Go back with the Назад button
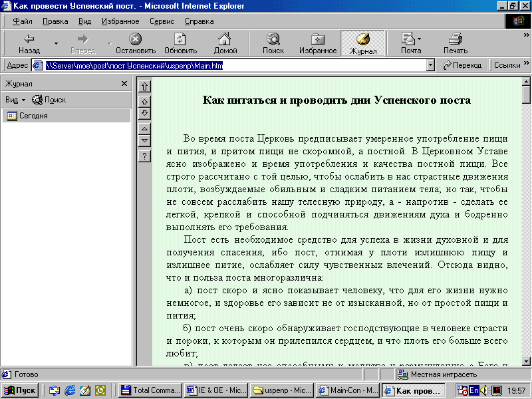Viewport: 532px width, 399px height. (x=29, y=43)
